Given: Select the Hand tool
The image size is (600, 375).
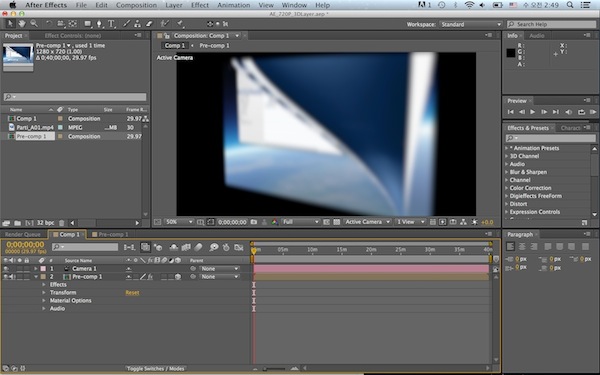Looking at the screenshot, I should click(x=22, y=24).
